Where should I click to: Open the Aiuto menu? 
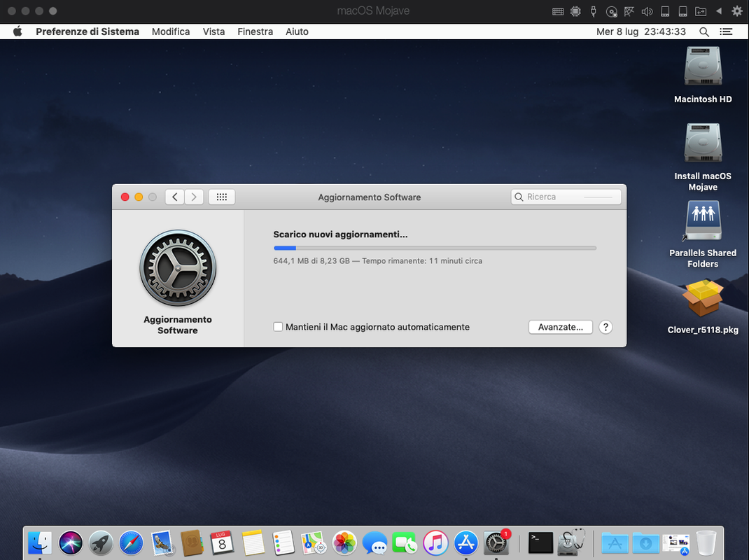coord(297,31)
